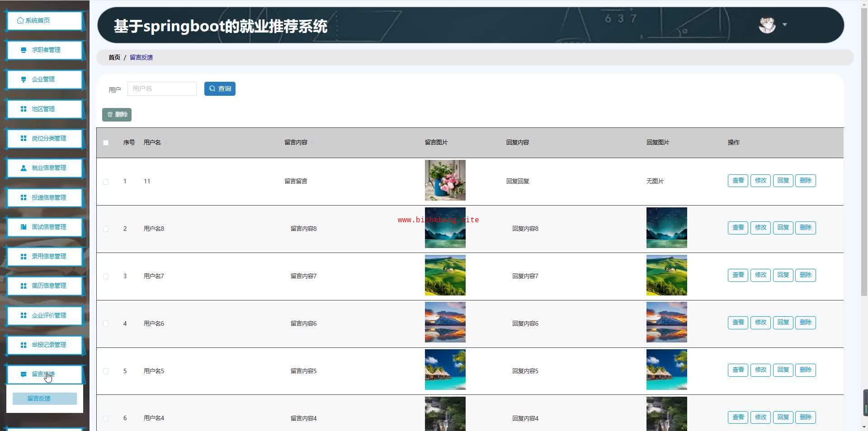Click the 留言内容 column header
Screen dimensions: 868x431
296,142
